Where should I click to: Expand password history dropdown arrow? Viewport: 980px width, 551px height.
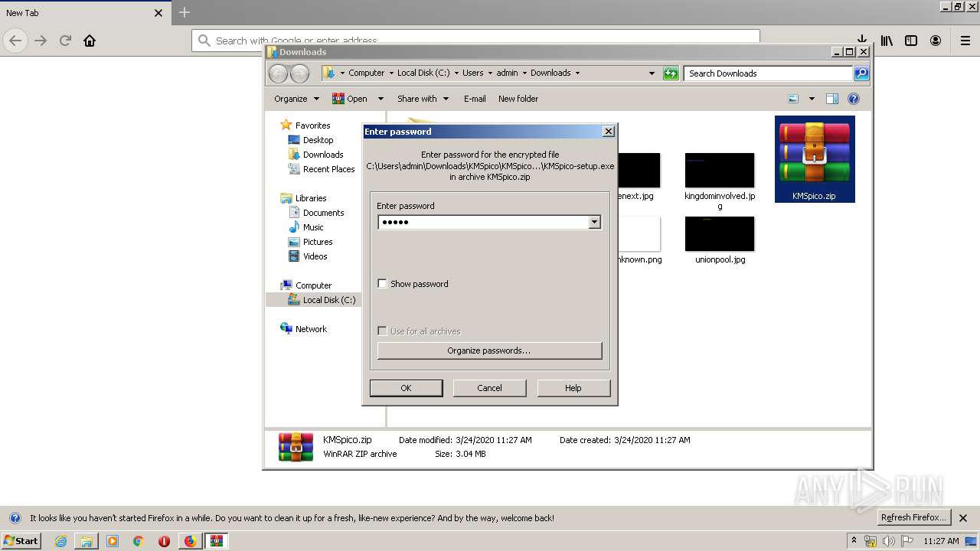[x=594, y=222]
